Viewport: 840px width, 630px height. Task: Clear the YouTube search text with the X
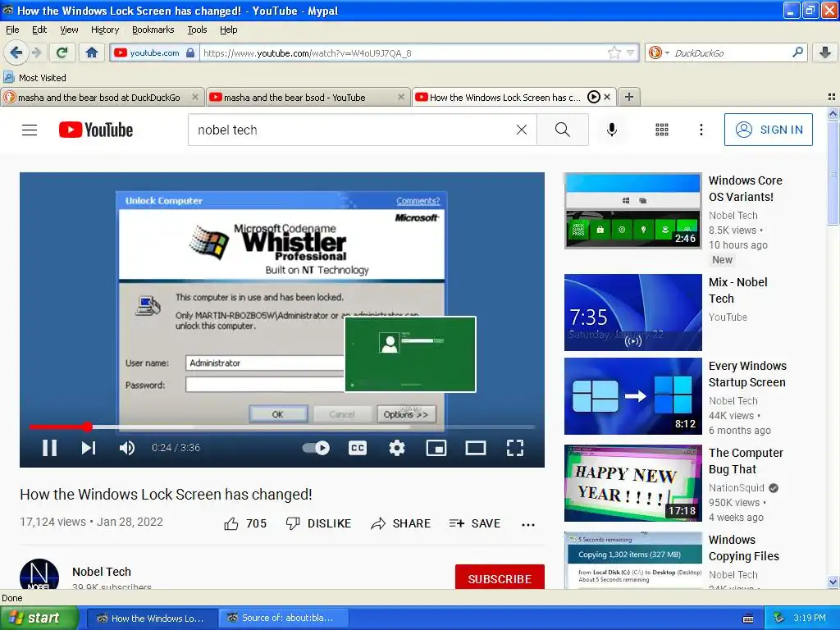pyautogui.click(x=521, y=130)
